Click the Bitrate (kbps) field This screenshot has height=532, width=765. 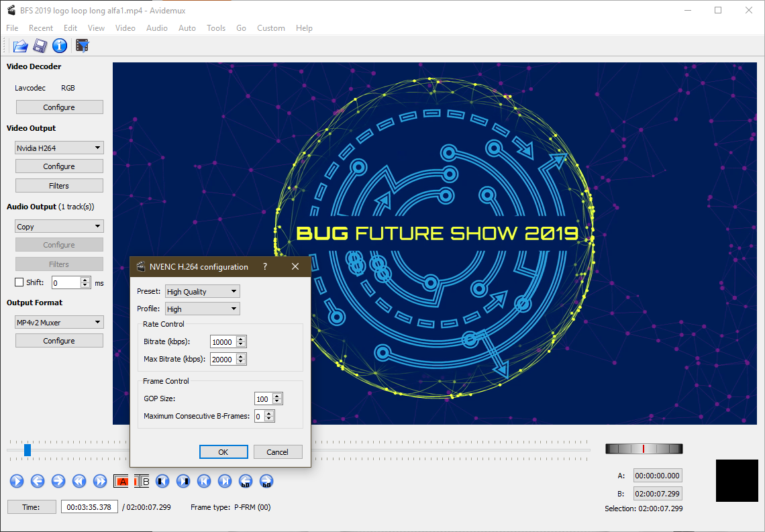(x=223, y=342)
